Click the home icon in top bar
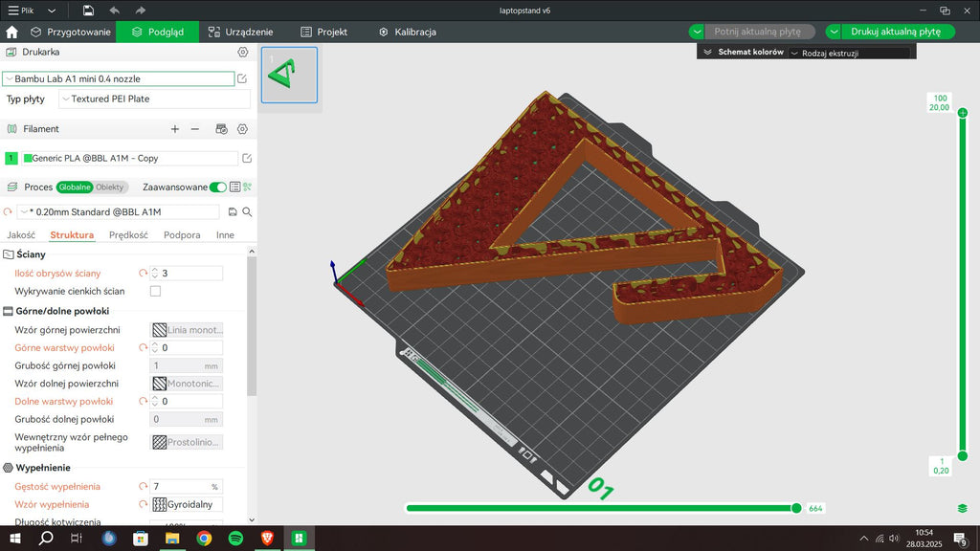 11,32
